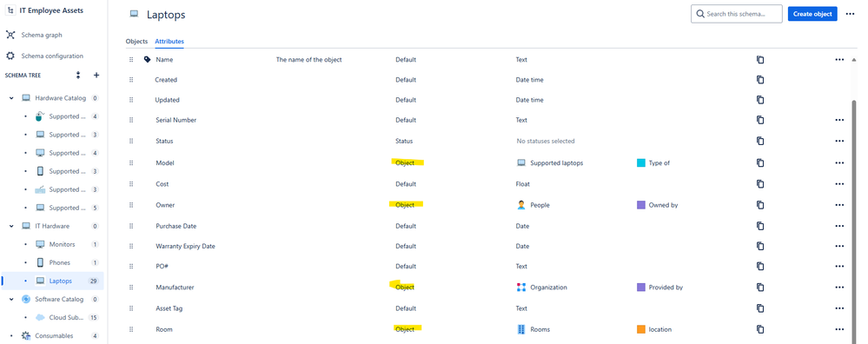Viewport: 868px width, 344px height.
Task: Click the orange location reference swatch
Action: 641,329
